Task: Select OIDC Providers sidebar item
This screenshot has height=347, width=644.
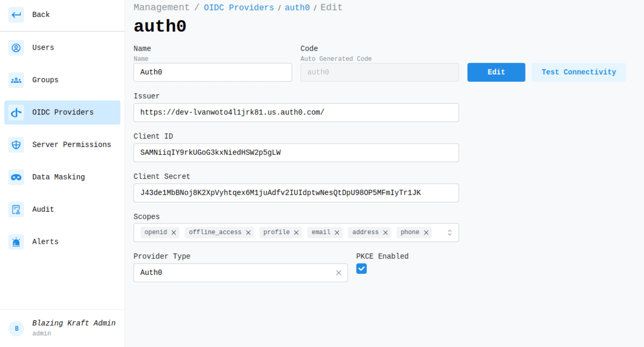Action: [62, 112]
